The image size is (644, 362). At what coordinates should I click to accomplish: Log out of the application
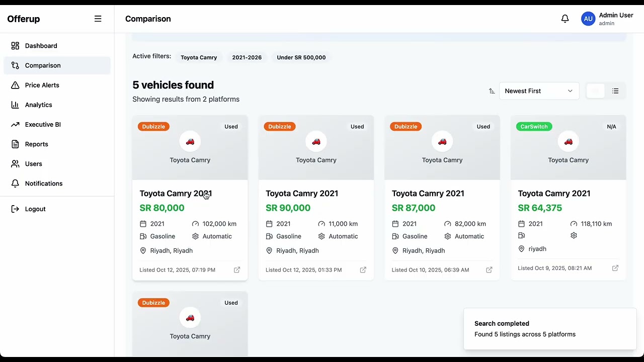(57, 209)
